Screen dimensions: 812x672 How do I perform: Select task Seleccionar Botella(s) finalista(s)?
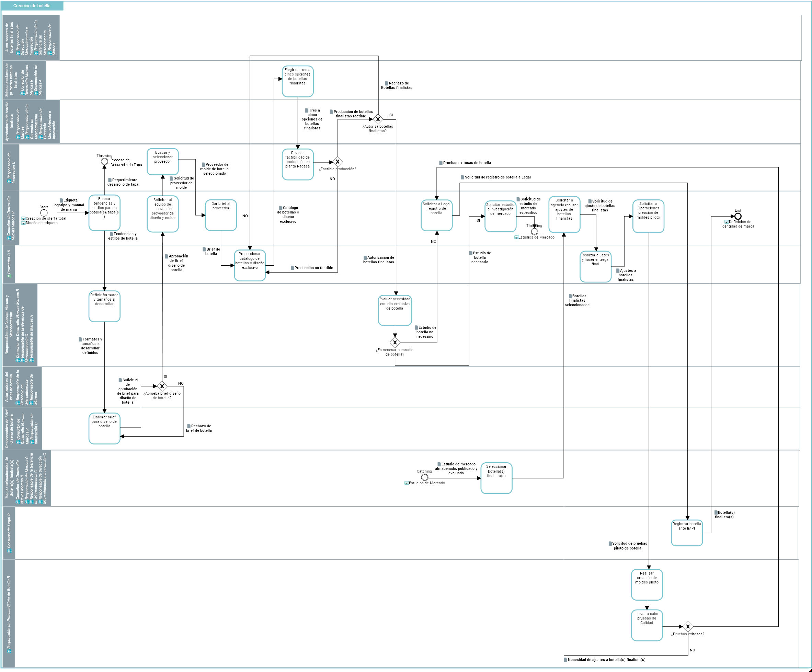coord(496,478)
